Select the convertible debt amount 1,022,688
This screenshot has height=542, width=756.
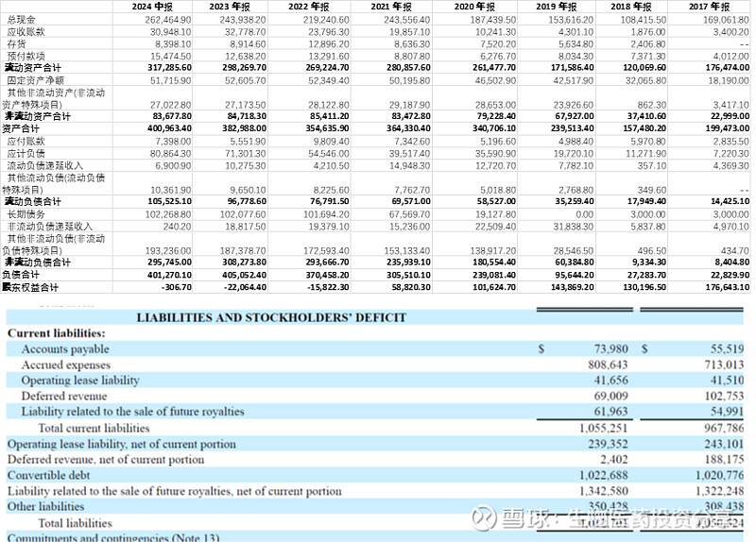(604, 475)
